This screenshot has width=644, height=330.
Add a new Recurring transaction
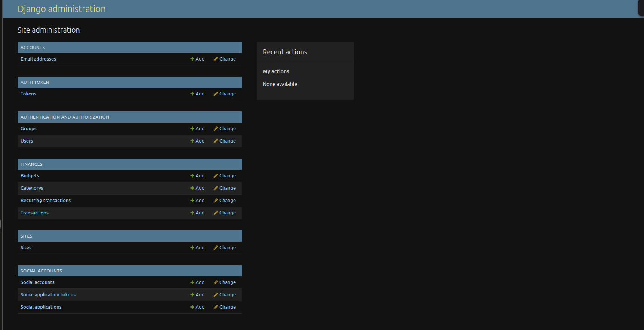point(197,201)
